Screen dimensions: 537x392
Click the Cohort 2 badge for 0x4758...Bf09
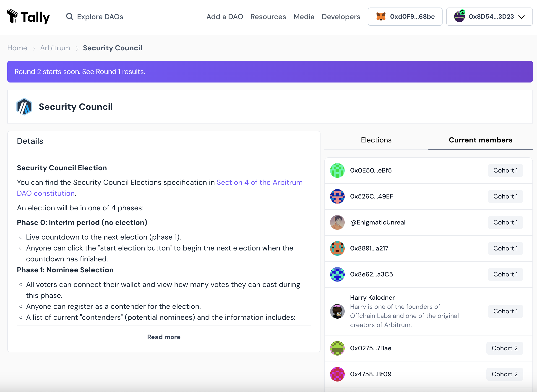[x=505, y=374]
